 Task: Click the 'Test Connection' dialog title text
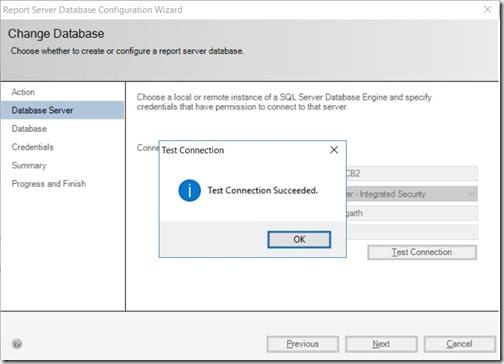(193, 150)
